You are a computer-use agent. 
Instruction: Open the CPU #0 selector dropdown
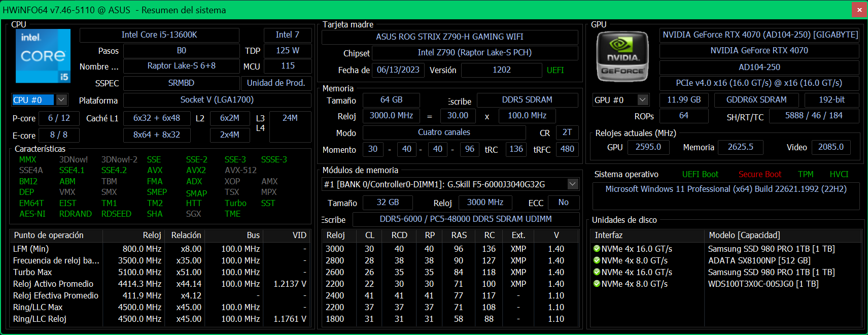point(61,100)
